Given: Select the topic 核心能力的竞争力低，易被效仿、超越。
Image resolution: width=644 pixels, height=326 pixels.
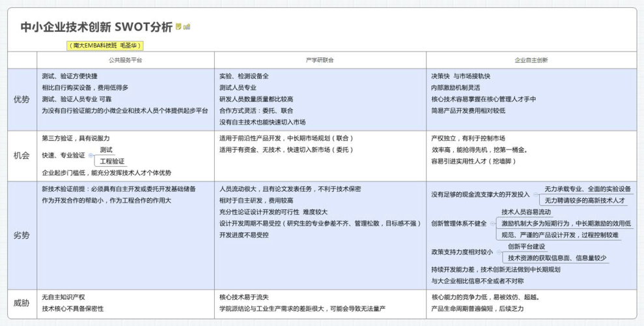Looking at the screenshot, I should [486, 297].
